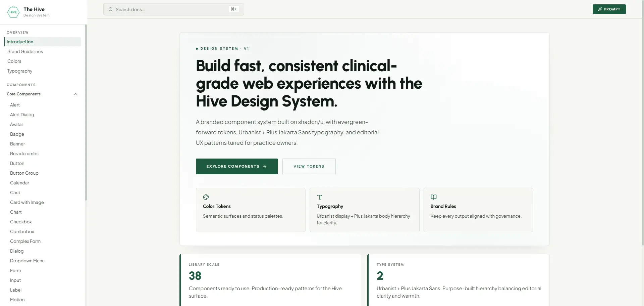644x306 pixels.
Task: Open the Brand Rules card
Action: tap(478, 210)
